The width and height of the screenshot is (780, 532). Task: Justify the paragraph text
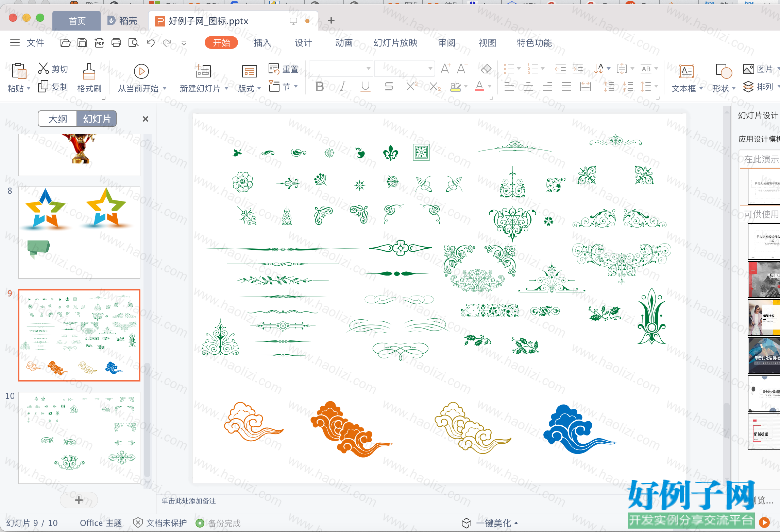566,87
